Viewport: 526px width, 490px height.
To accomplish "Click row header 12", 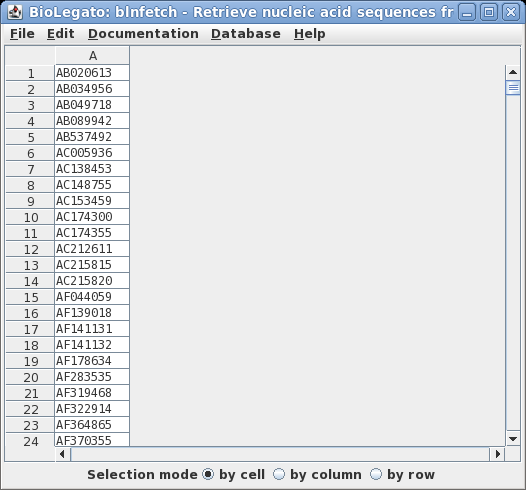I will point(30,249).
